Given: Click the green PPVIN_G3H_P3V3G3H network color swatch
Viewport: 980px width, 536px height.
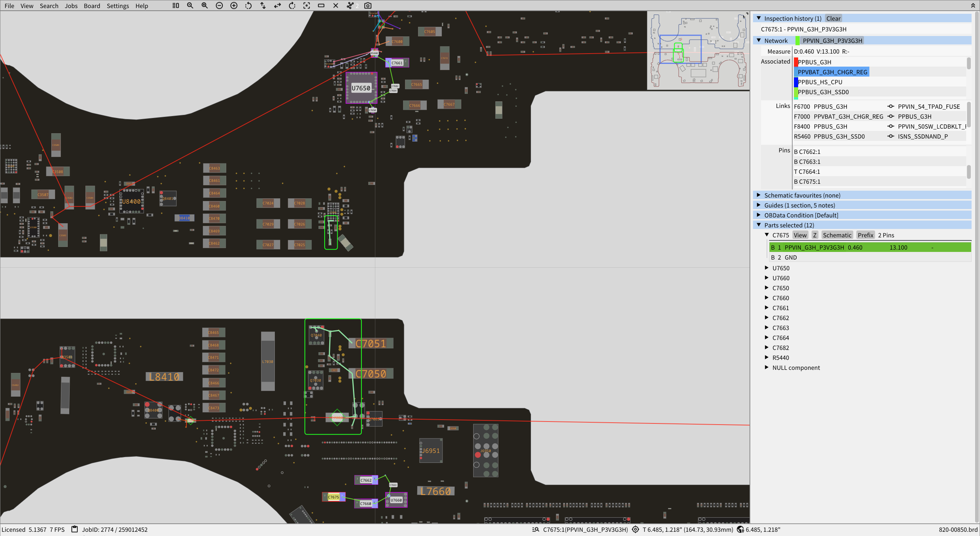Looking at the screenshot, I should click(797, 41).
